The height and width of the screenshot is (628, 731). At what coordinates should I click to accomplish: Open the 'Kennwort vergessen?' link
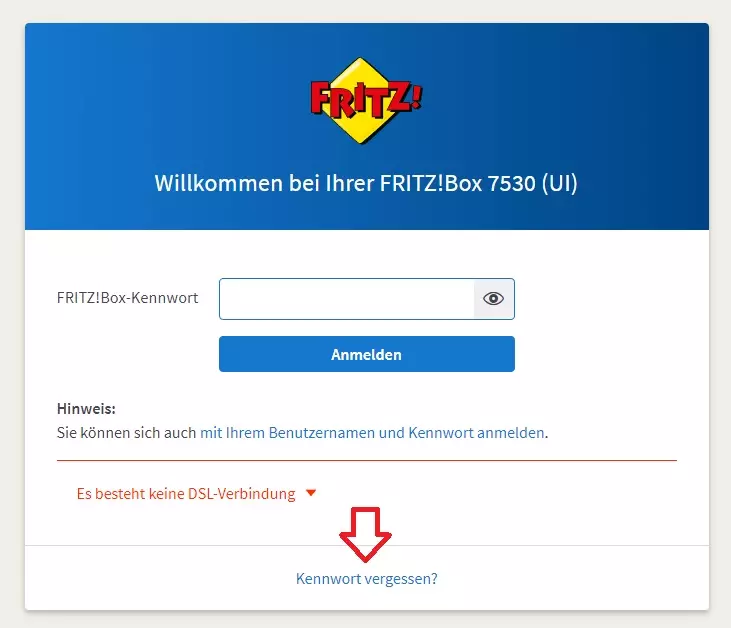367,579
